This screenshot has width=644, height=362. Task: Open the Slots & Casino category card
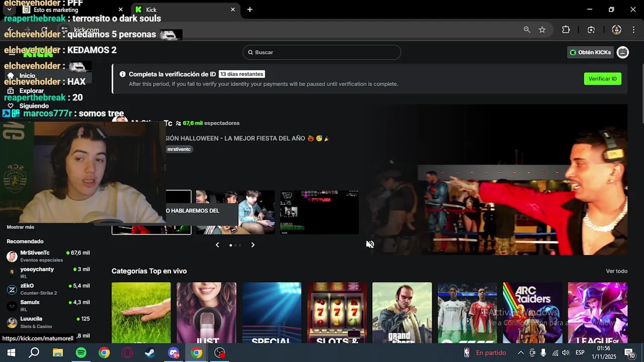pyautogui.click(x=337, y=313)
